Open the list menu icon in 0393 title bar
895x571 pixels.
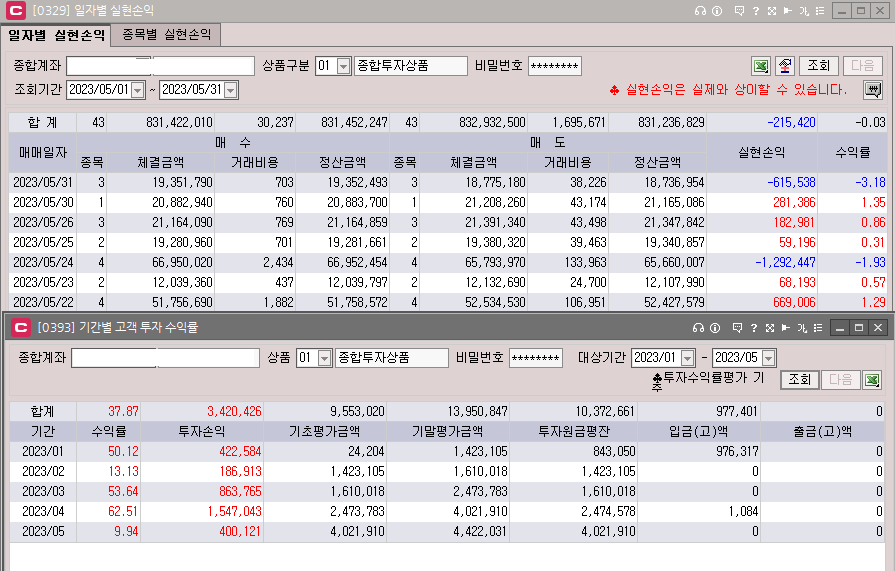[x=819, y=328]
